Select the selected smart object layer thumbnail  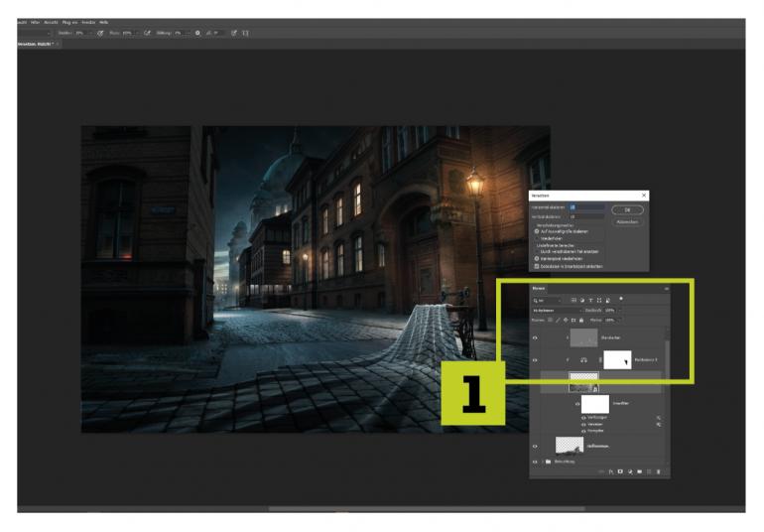tap(583, 382)
